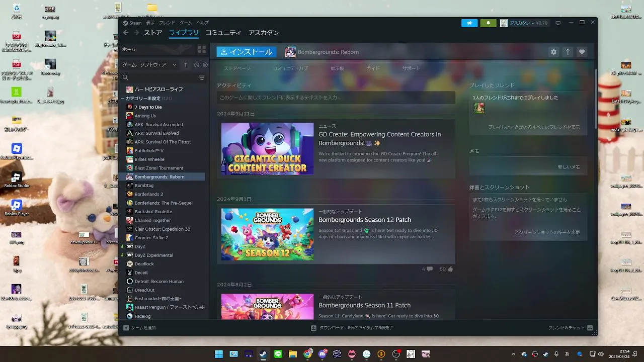Go forward with the Steam navigation arrow

(x=136, y=33)
